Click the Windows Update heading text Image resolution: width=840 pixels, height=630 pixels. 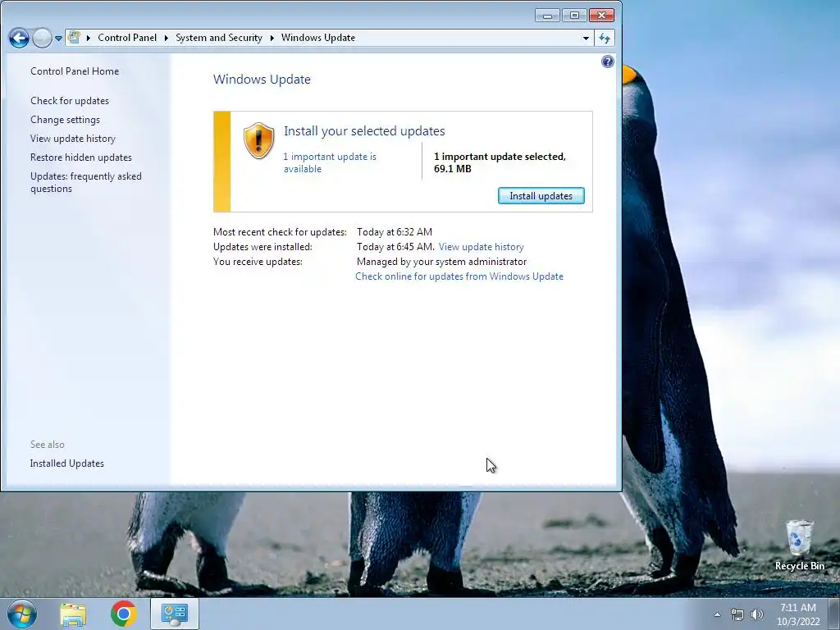262,80
